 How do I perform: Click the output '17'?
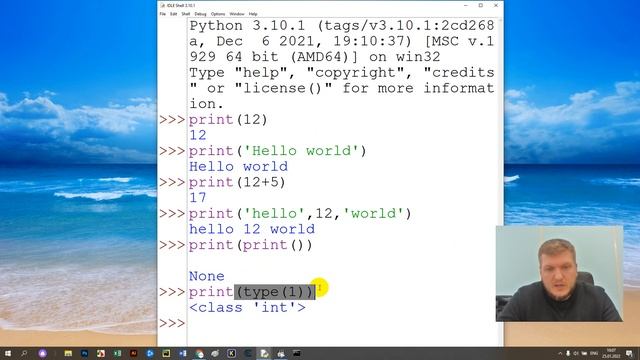click(x=198, y=198)
